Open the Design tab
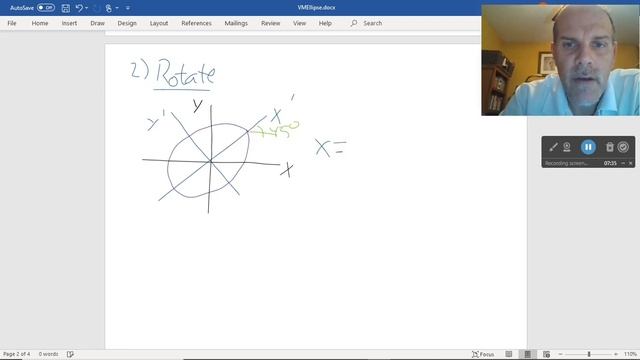This screenshot has height=360, width=640. pos(127,23)
